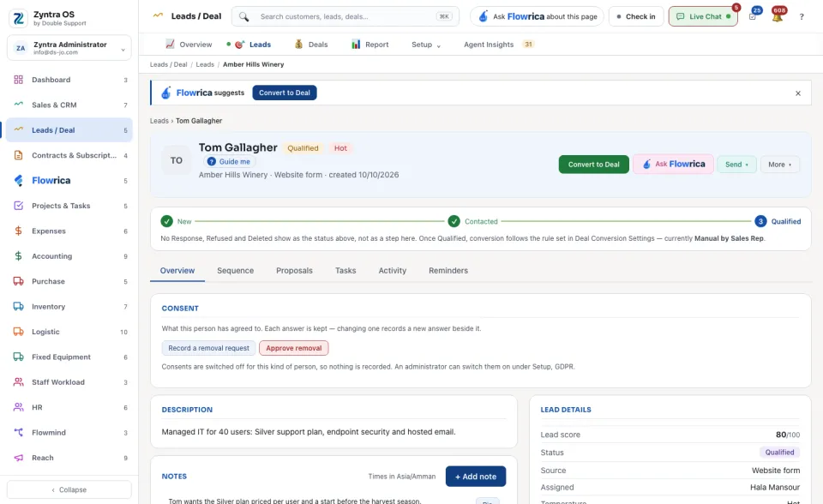
Task: Dismiss the Flowrica suggestion banner
Action: (798, 93)
